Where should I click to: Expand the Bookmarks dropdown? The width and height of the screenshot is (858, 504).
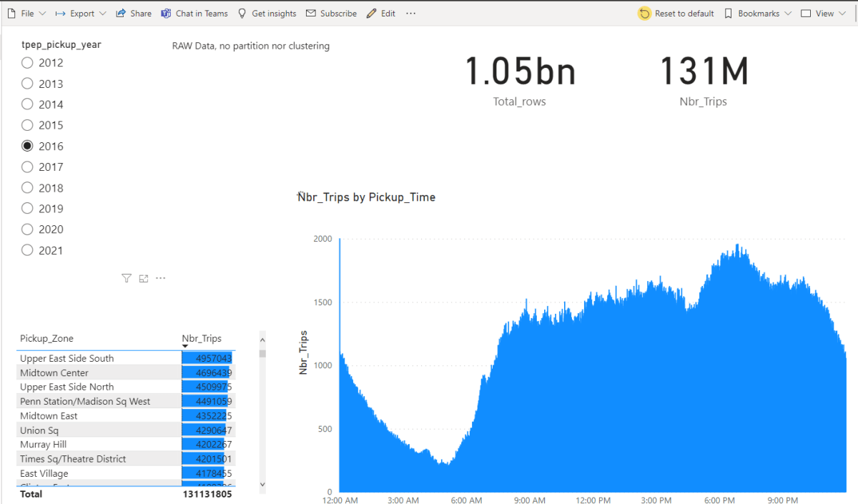[x=758, y=14]
